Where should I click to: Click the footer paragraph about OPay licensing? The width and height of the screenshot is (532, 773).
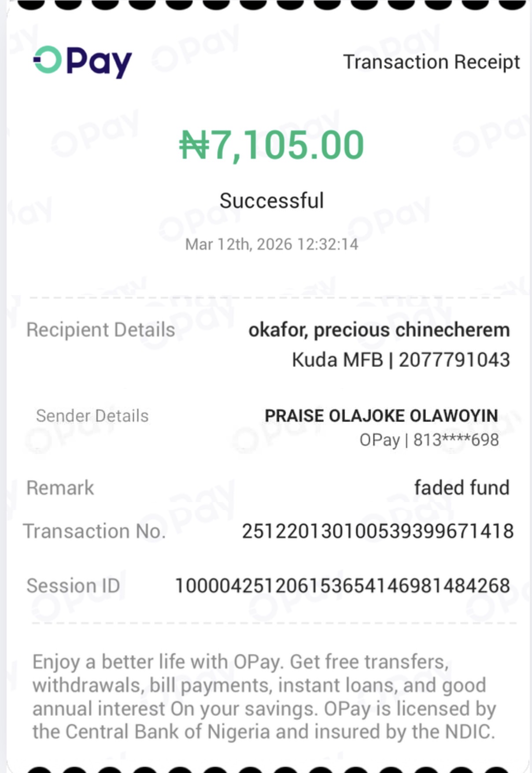[x=264, y=697]
